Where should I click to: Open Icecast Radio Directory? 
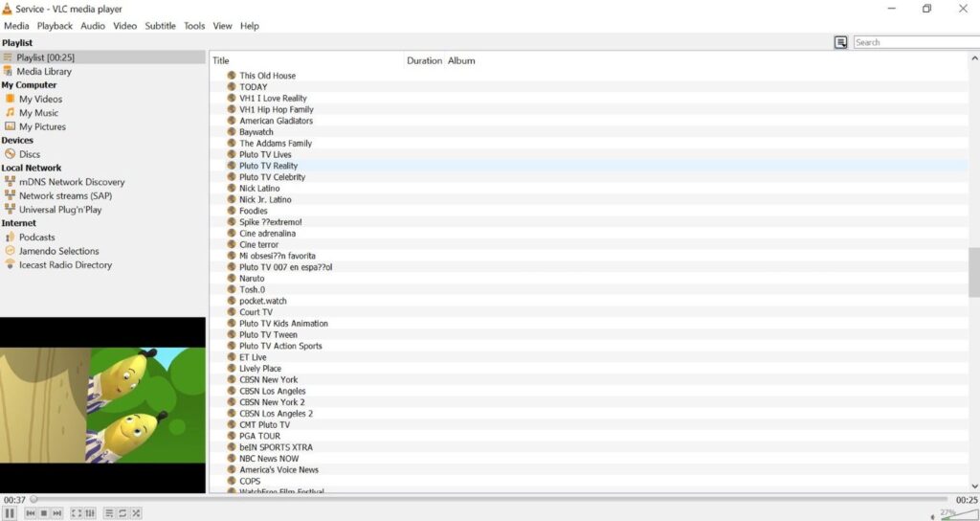[x=65, y=264]
